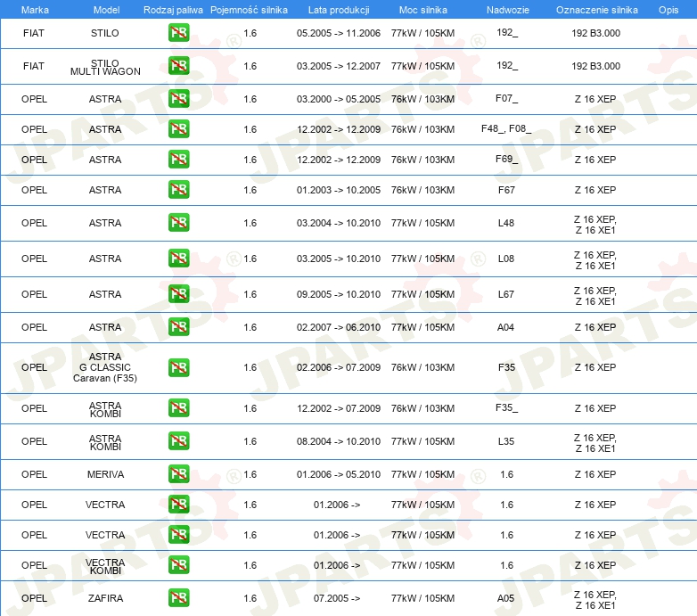Click the production dates 03.2000 -> 05.2005
This screenshot has height=616, width=697.
(339, 99)
